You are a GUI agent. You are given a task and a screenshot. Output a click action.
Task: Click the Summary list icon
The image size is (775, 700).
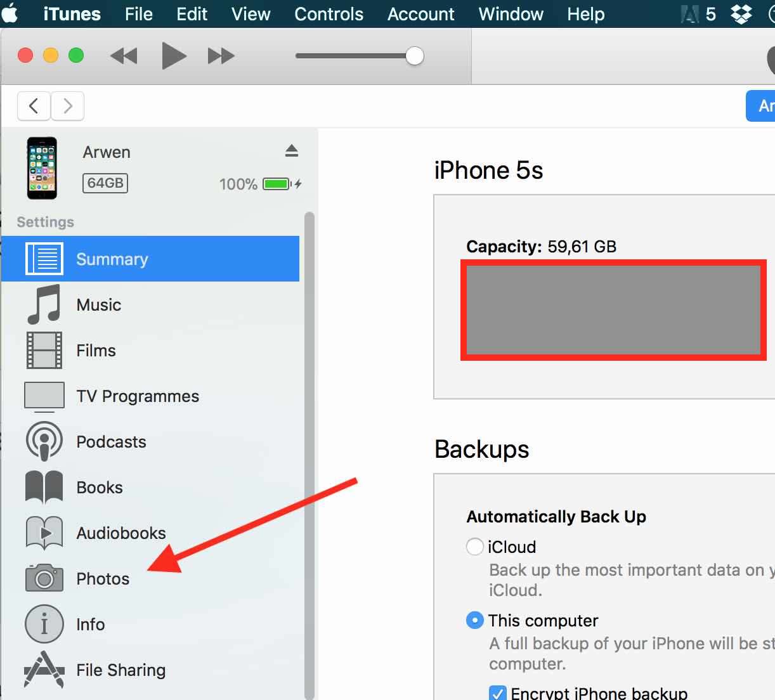tap(44, 259)
